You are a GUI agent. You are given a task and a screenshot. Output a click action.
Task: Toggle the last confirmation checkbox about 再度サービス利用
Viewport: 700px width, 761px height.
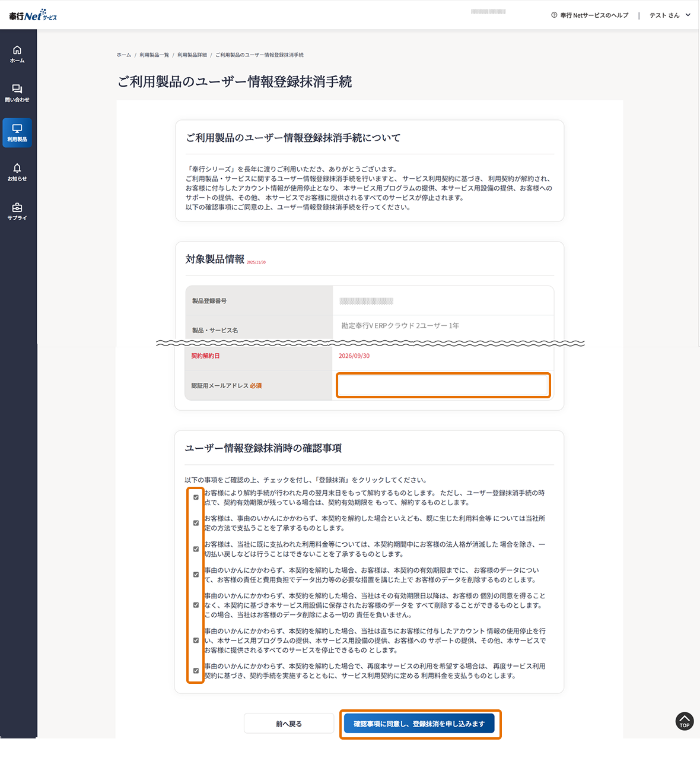[x=196, y=671]
